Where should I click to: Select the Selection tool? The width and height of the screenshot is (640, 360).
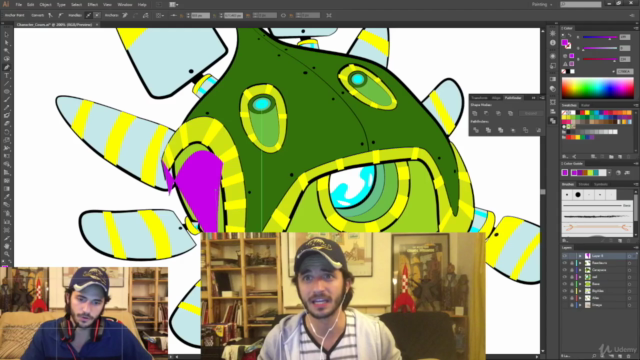(x=7, y=35)
